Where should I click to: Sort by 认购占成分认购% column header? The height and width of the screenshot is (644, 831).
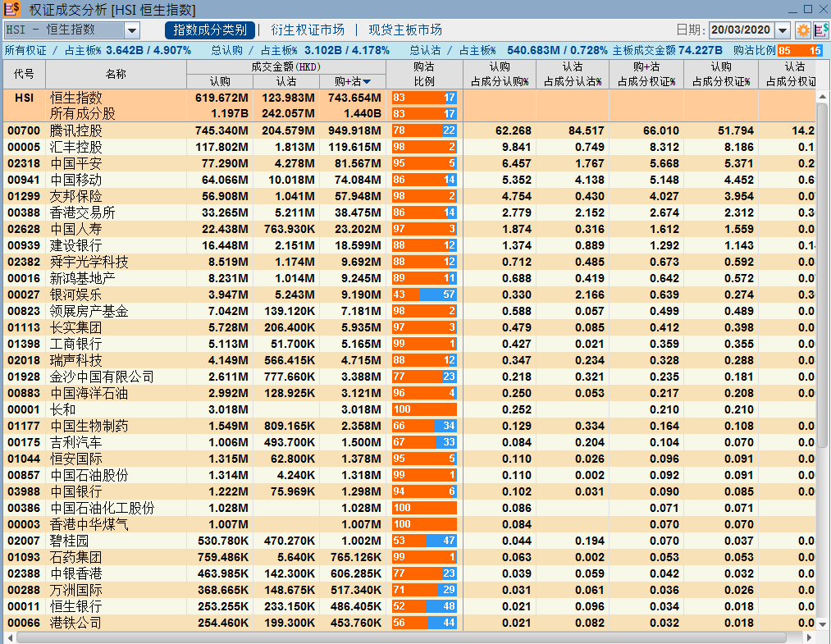500,74
